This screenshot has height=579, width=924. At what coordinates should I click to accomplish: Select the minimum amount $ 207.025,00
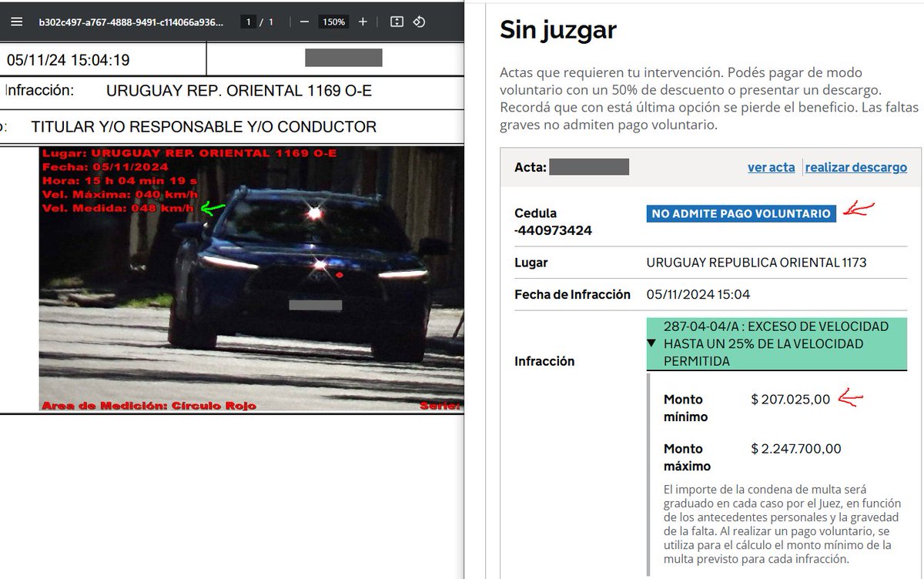click(791, 399)
